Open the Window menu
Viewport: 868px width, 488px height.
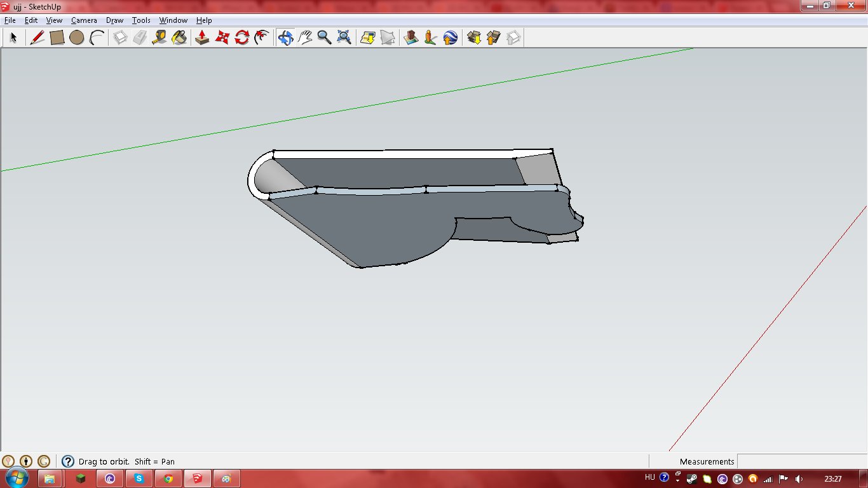(x=173, y=20)
